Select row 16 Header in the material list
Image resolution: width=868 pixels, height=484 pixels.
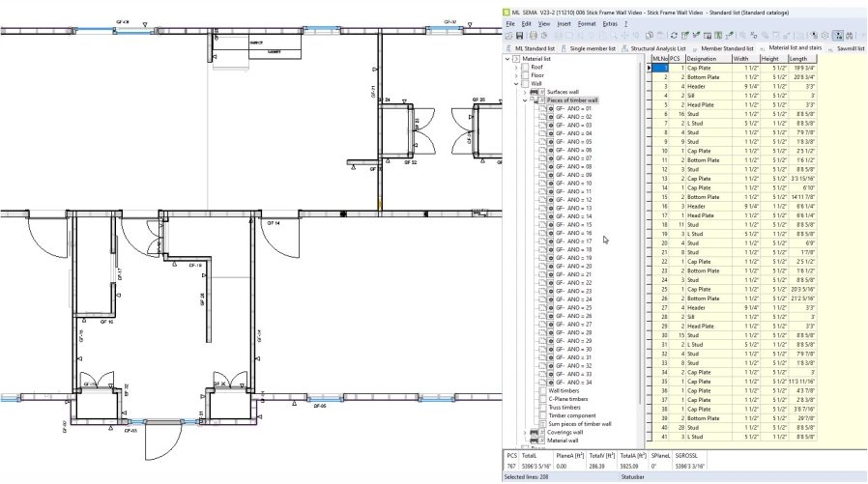tap(698, 206)
